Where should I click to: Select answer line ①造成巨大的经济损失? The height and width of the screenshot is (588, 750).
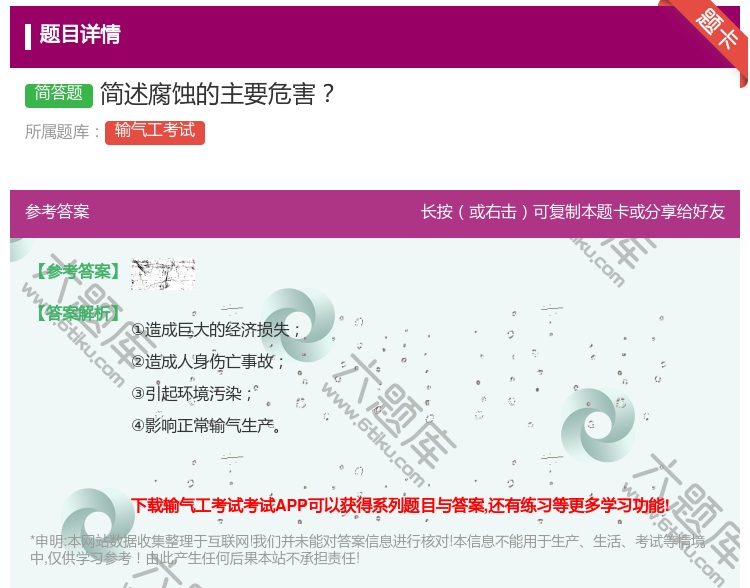tap(216, 330)
